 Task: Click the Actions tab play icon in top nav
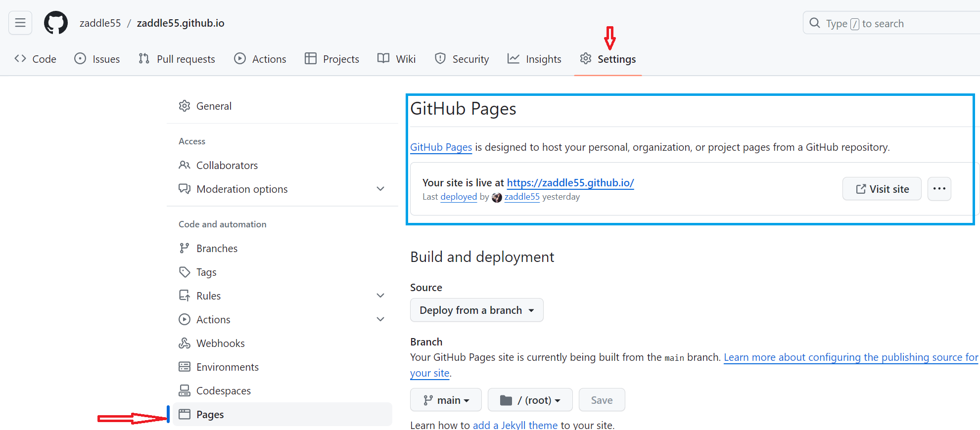click(240, 58)
